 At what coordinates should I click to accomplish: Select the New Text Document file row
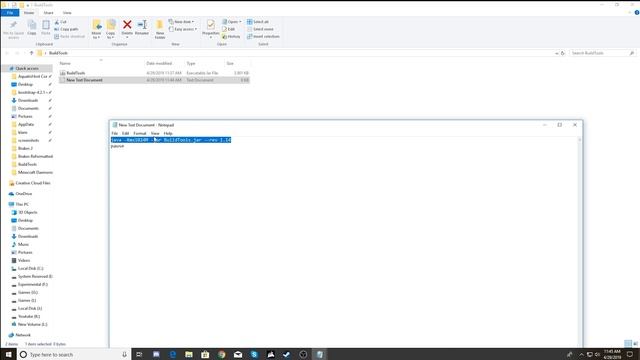coord(154,80)
